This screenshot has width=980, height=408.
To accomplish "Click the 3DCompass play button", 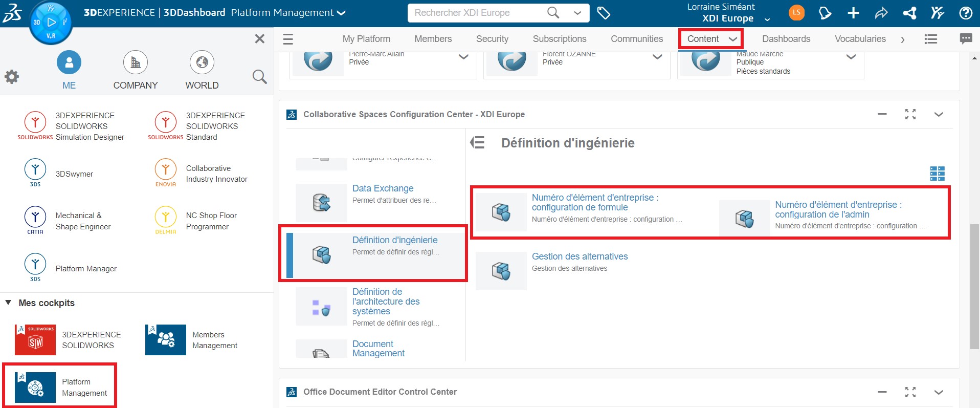I will 51,22.
